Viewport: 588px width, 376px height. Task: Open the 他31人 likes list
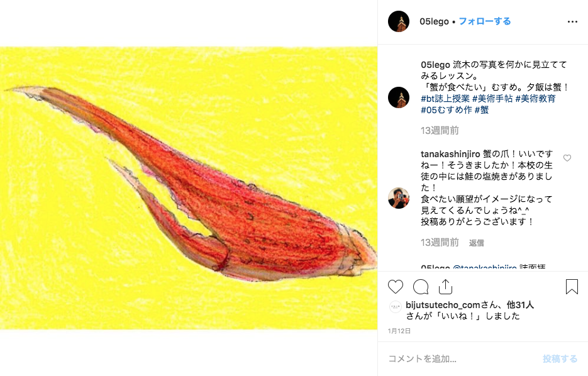(x=519, y=305)
